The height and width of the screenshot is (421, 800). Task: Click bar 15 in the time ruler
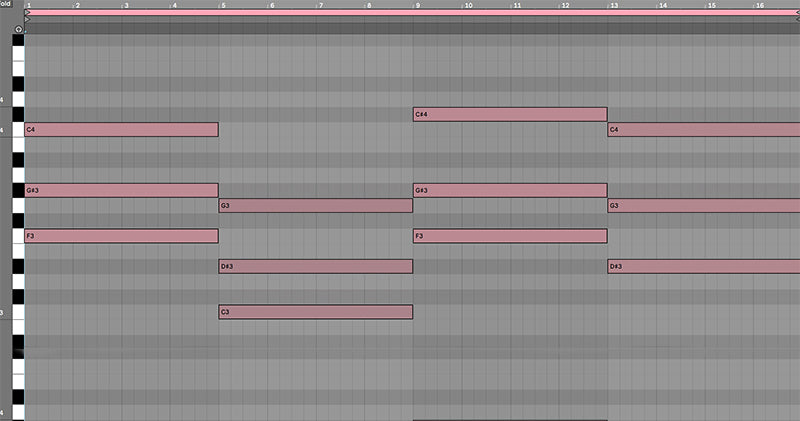tap(711, 5)
